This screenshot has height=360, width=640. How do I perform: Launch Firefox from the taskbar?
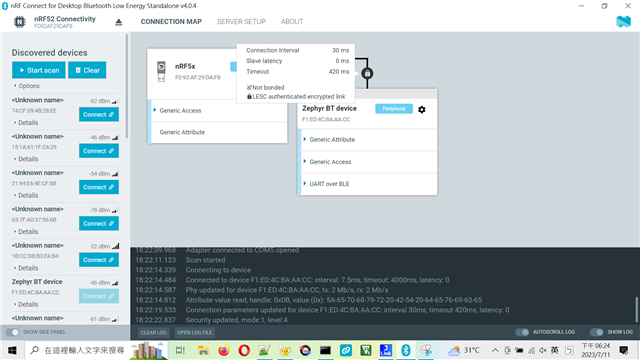tap(223, 350)
